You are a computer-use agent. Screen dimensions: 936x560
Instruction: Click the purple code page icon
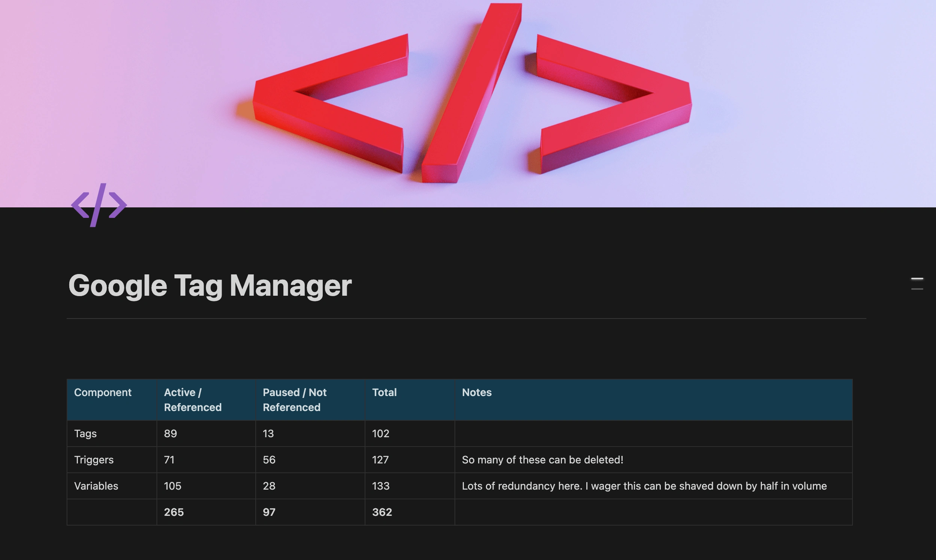pyautogui.click(x=99, y=205)
